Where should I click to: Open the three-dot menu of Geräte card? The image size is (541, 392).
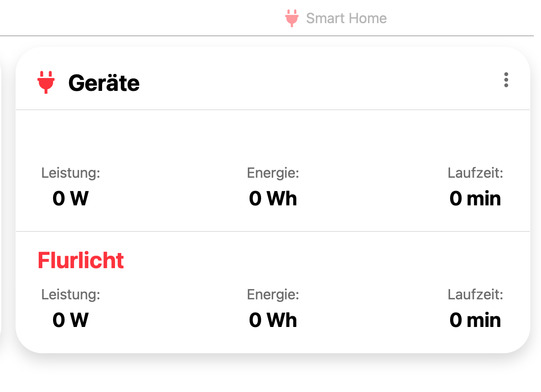click(x=506, y=80)
